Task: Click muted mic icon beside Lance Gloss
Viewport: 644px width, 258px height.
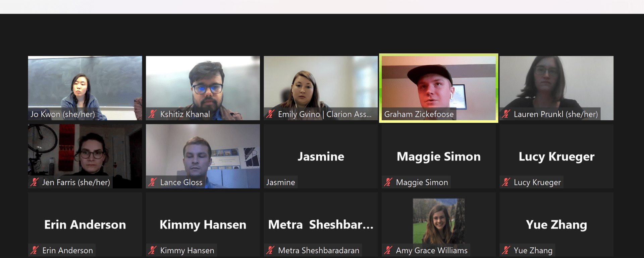Action: (x=152, y=182)
